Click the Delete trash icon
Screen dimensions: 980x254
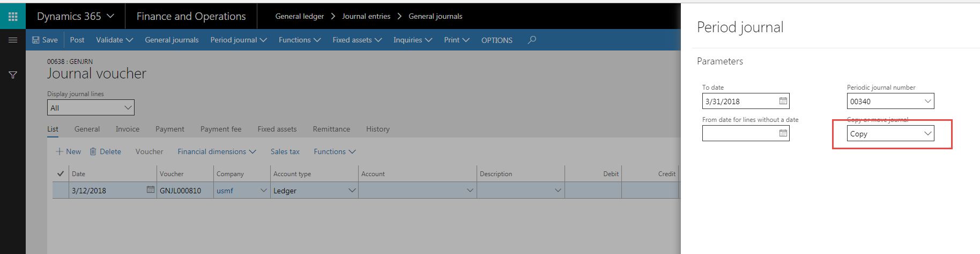coord(93,151)
